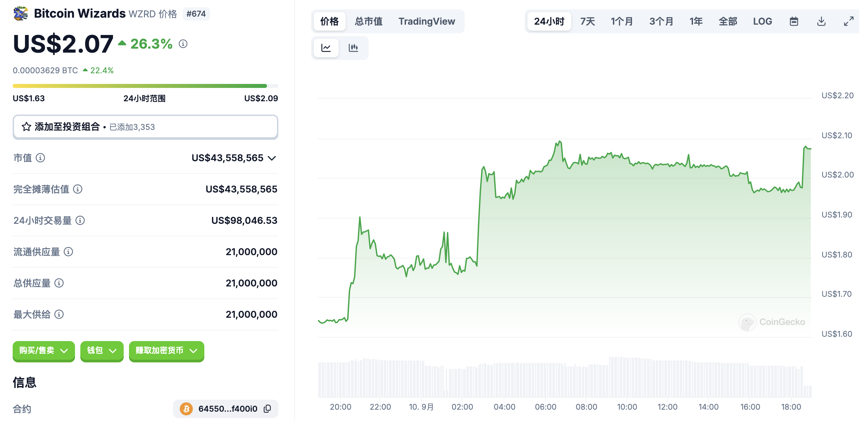
Task: Click the download chart data icon
Action: pos(821,21)
